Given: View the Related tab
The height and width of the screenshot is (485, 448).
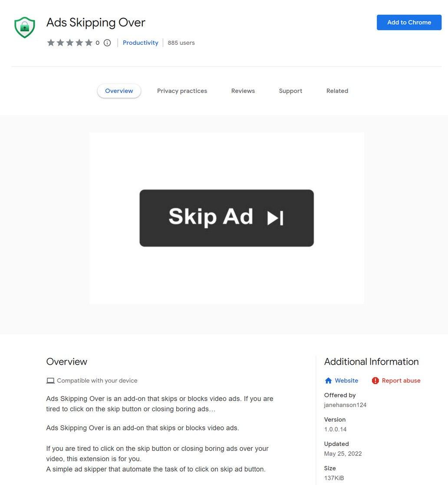Looking at the screenshot, I should coord(337,91).
